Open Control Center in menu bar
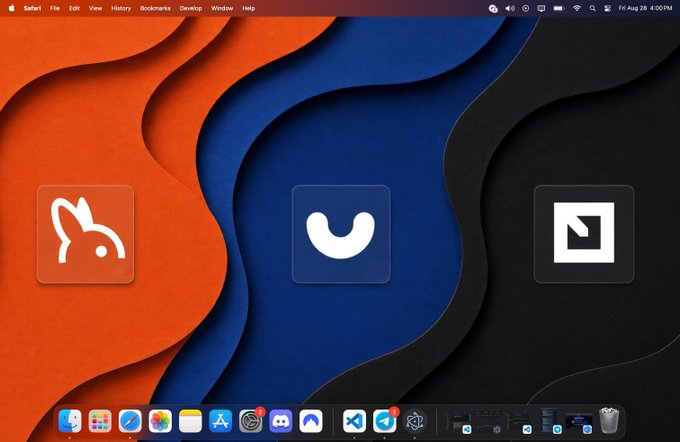 coord(608,8)
